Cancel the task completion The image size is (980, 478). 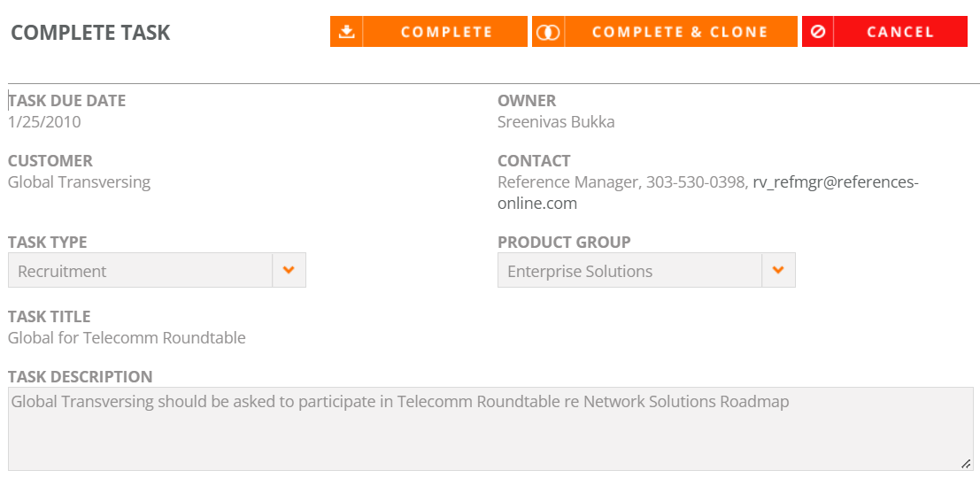pyautogui.click(x=885, y=32)
